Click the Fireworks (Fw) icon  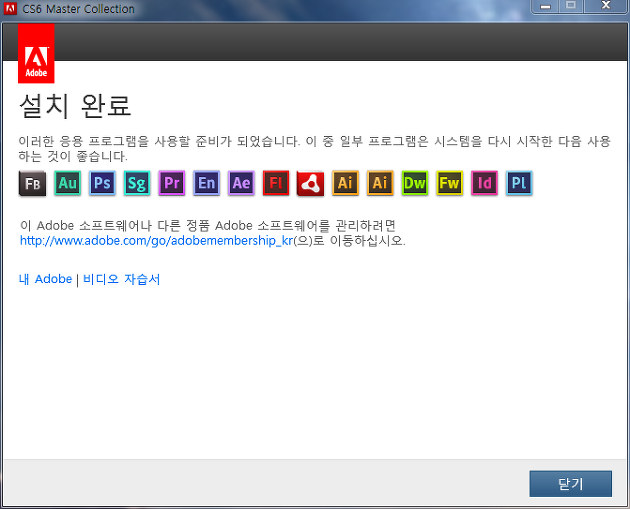[x=450, y=183]
